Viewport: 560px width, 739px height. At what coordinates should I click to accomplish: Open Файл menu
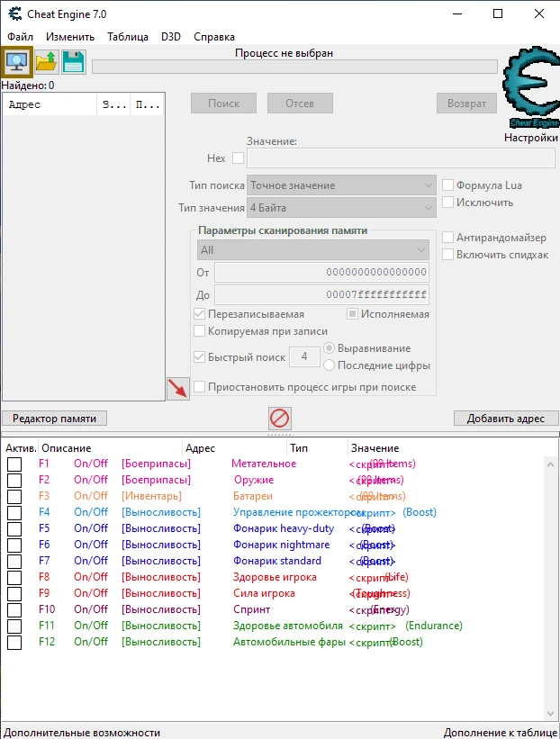coord(21,37)
